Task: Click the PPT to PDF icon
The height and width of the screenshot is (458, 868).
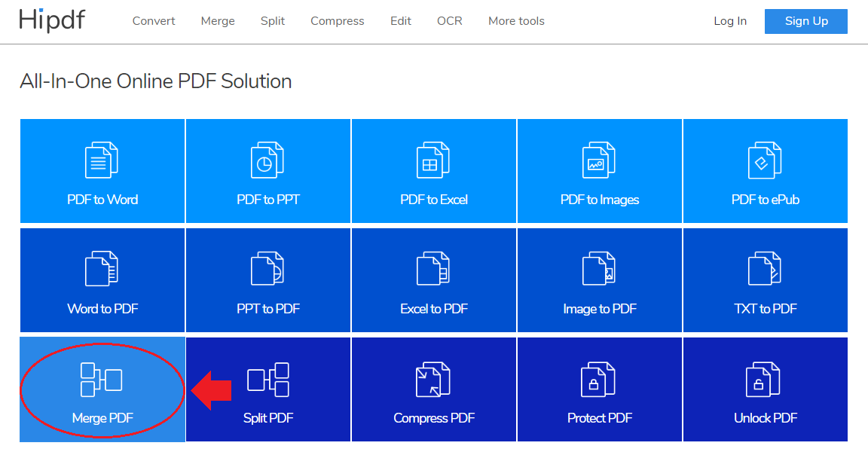Action: (267, 269)
